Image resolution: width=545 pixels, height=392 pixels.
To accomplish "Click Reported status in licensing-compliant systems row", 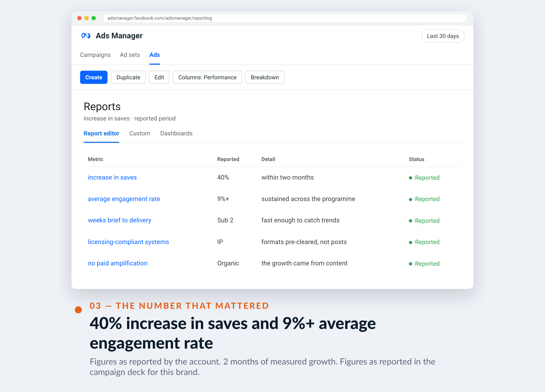I will point(424,242).
